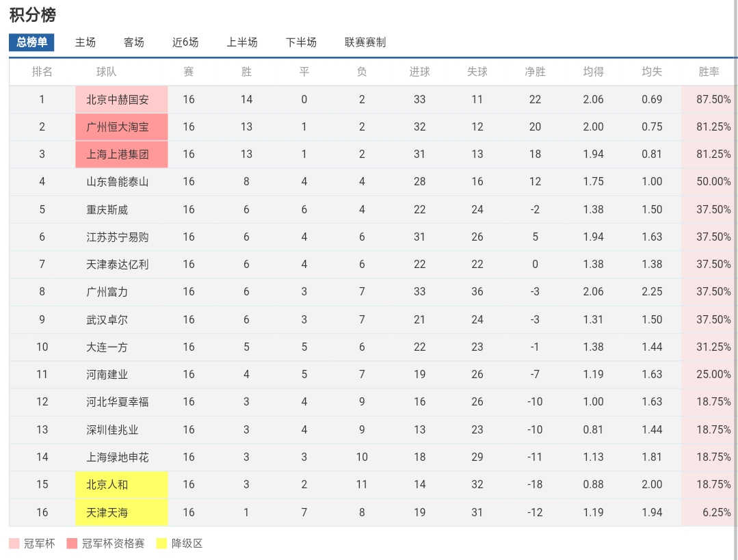The image size is (738, 560).
Task: Open team 山东鲁能泰山
Action: point(117,182)
